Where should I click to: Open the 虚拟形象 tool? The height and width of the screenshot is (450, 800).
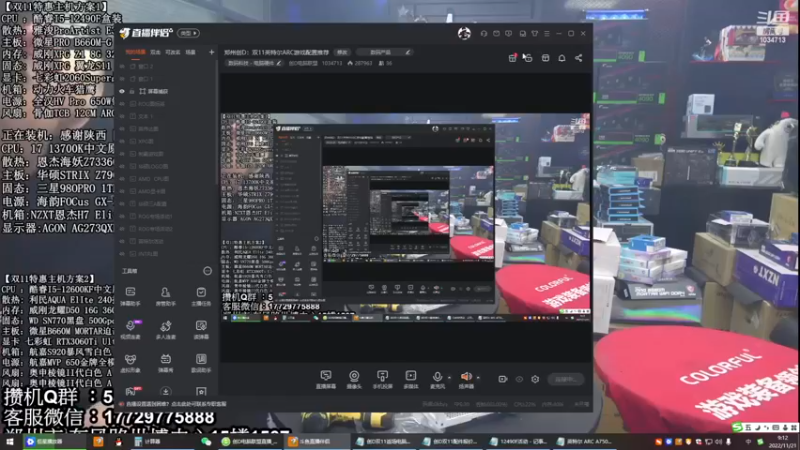click(x=131, y=363)
